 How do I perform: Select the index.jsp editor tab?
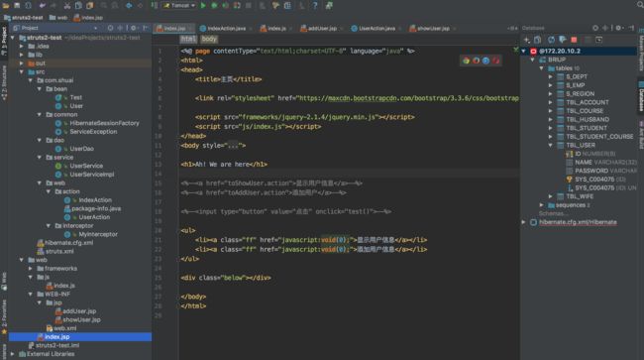pyautogui.click(x=174, y=29)
